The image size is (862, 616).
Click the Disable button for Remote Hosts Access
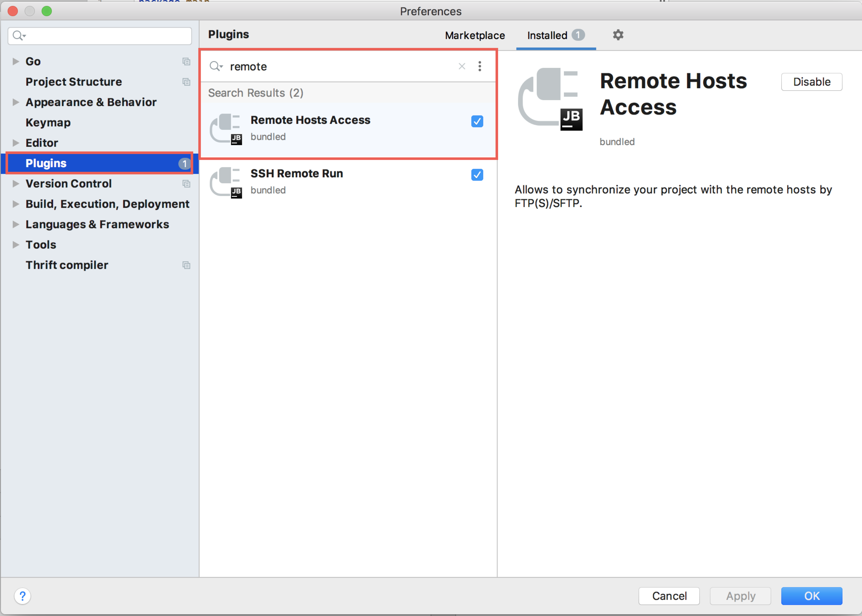[811, 82]
